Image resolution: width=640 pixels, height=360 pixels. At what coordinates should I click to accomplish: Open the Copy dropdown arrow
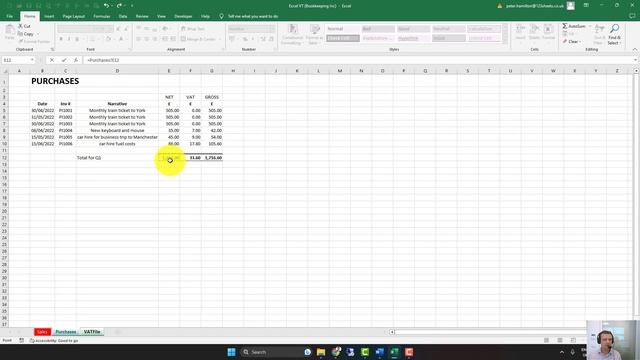click(38, 34)
